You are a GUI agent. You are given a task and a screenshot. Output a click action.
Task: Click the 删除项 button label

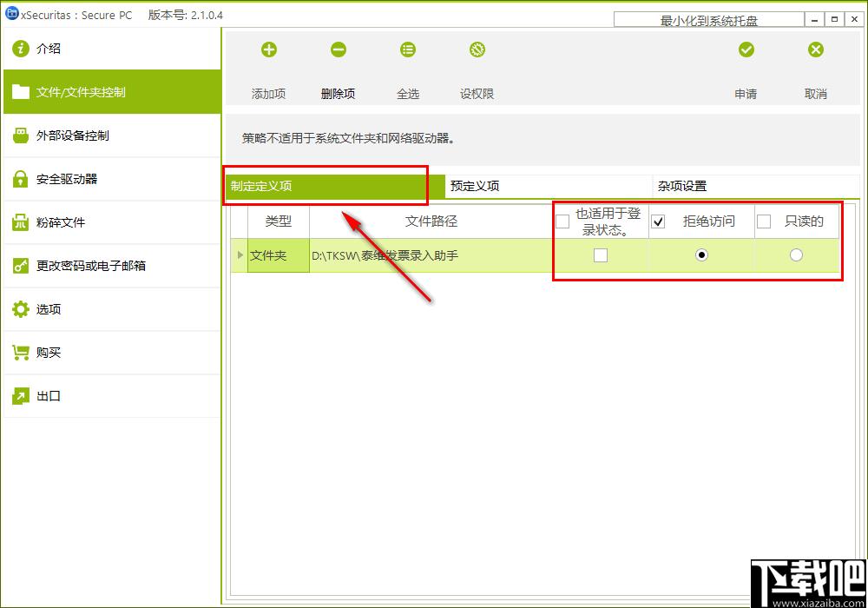(x=339, y=94)
